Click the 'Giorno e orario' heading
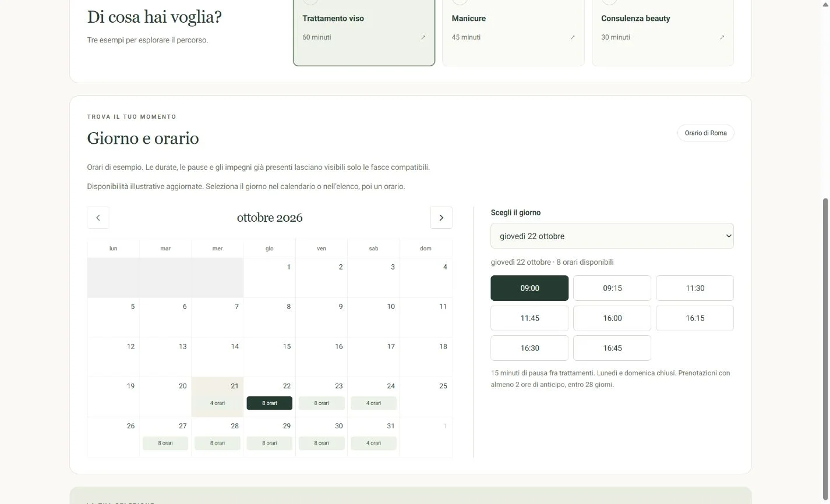 coord(143,139)
